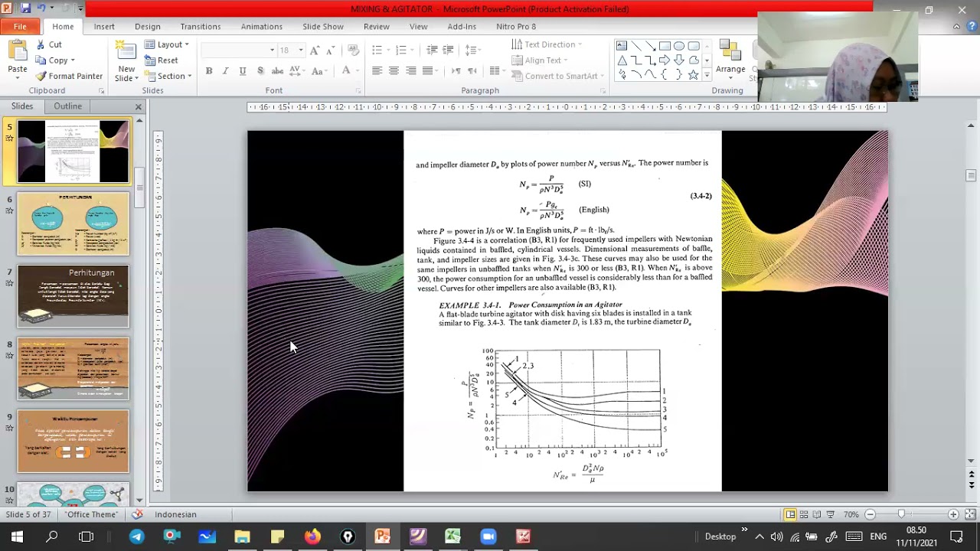Click the Format Painter brush icon
The image size is (980, 551).
[x=41, y=76]
